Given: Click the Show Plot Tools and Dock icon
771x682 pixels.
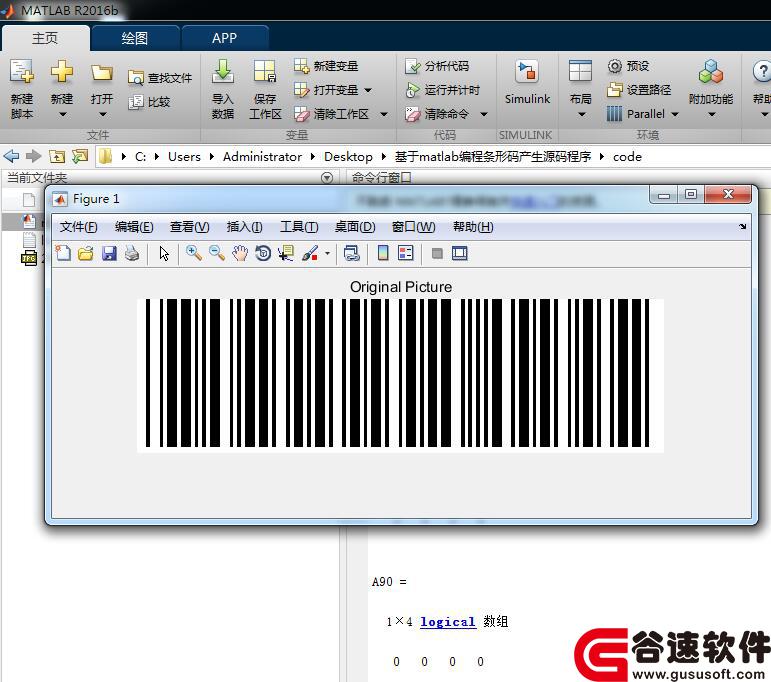Looking at the screenshot, I should (x=460, y=253).
